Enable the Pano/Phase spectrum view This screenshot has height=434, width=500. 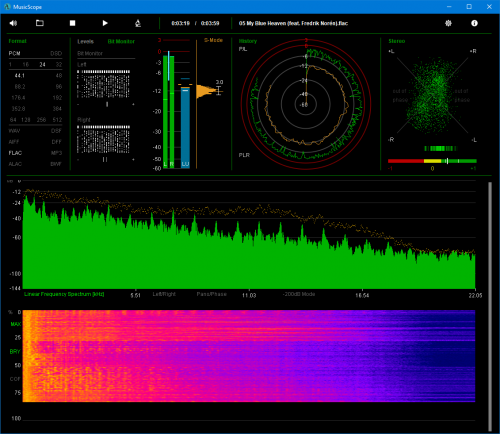[x=212, y=294]
